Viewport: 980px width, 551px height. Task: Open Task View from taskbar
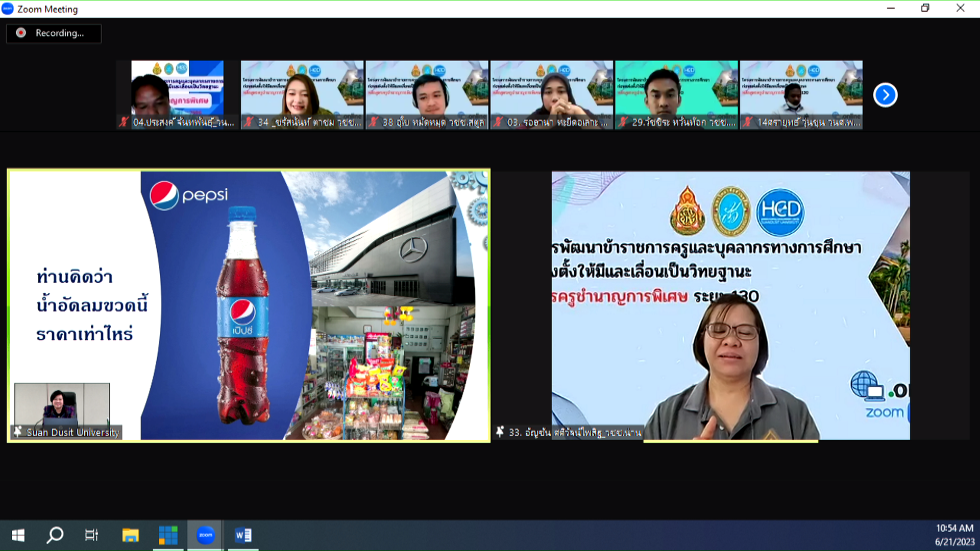(x=91, y=535)
